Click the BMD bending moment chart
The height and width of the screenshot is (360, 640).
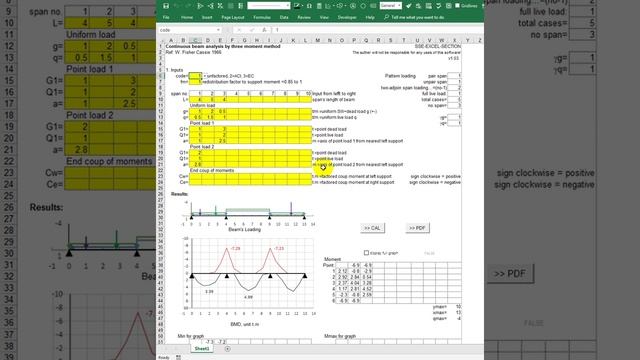point(248,282)
